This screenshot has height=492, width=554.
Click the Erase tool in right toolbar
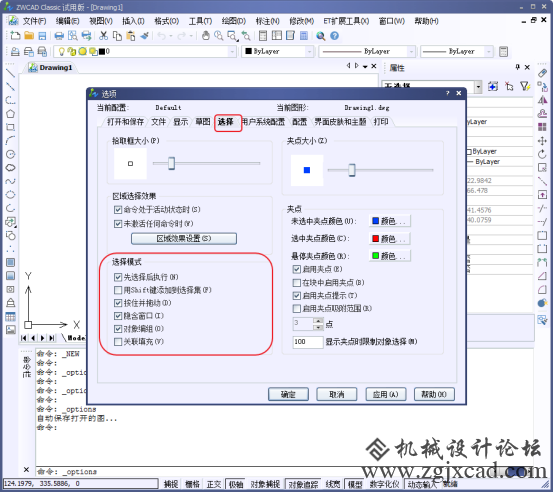pos(542,73)
